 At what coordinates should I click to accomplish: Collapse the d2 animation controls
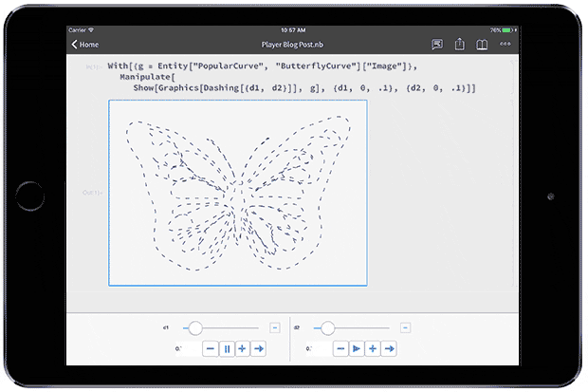[406, 327]
